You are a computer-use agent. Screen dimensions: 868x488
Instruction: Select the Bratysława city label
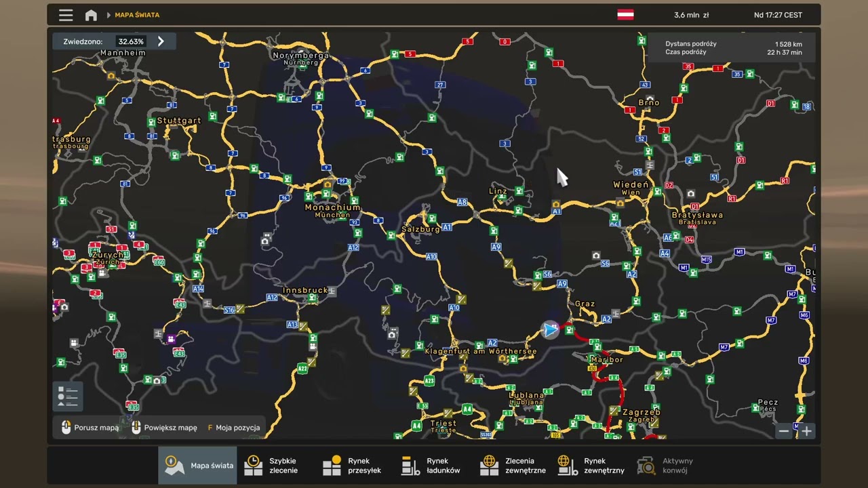click(x=697, y=215)
